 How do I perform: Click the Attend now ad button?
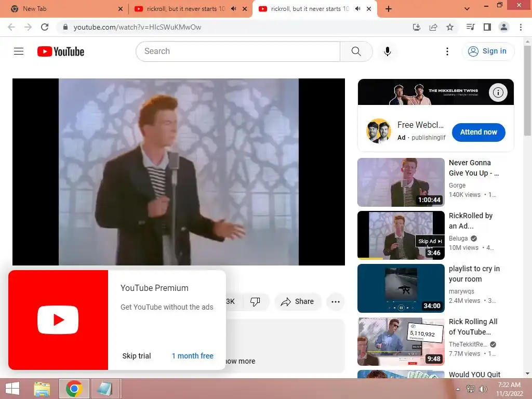[x=478, y=132]
